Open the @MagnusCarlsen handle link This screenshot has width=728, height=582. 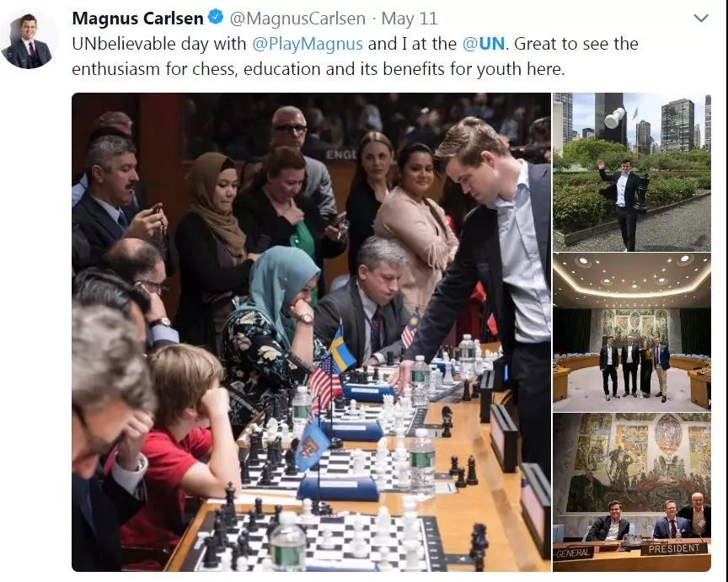297,19
